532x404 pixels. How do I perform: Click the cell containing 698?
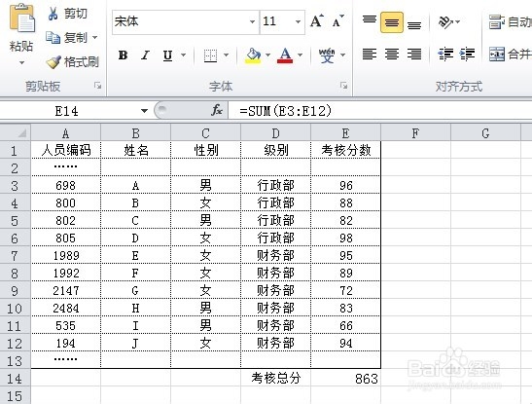pyautogui.click(x=66, y=185)
